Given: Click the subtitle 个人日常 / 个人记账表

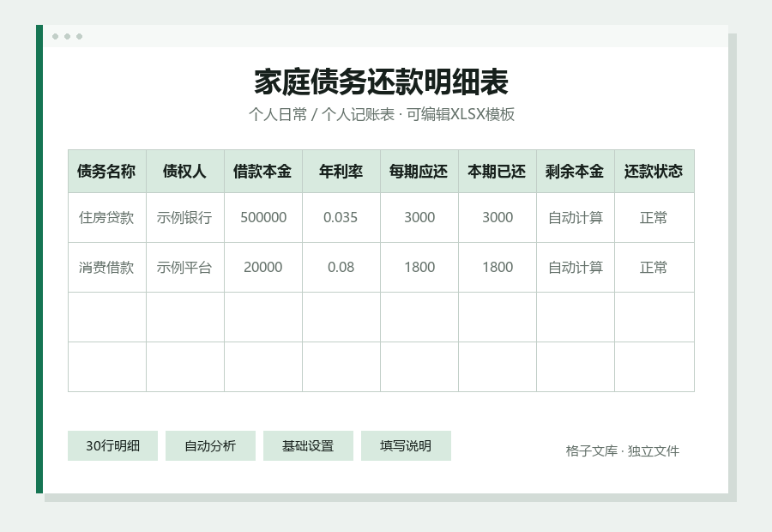Looking at the screenshot, I should tap(322, 114).
